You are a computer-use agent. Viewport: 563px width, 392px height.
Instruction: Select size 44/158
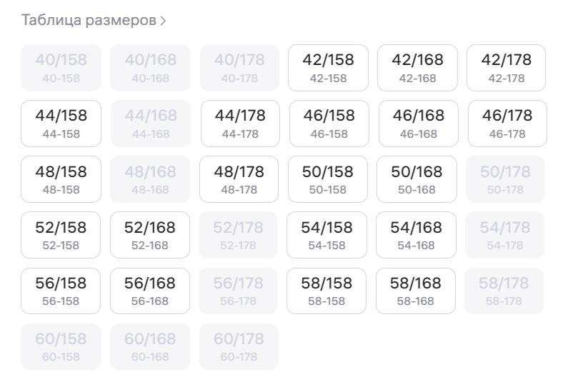coord(61,124)
